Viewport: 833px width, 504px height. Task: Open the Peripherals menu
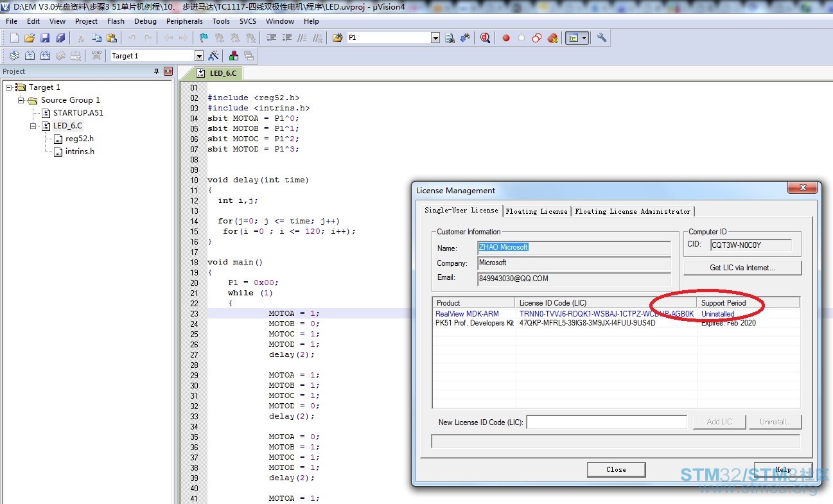coord(184,21)
